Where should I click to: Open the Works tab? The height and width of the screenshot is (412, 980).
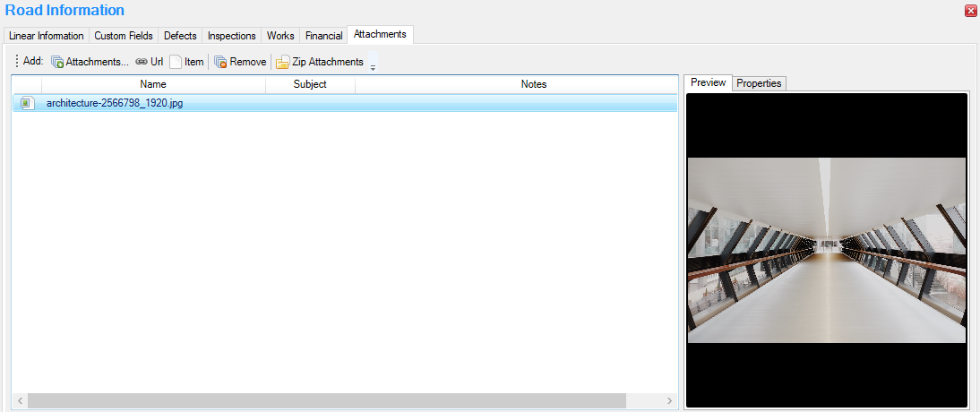[280, 36]
